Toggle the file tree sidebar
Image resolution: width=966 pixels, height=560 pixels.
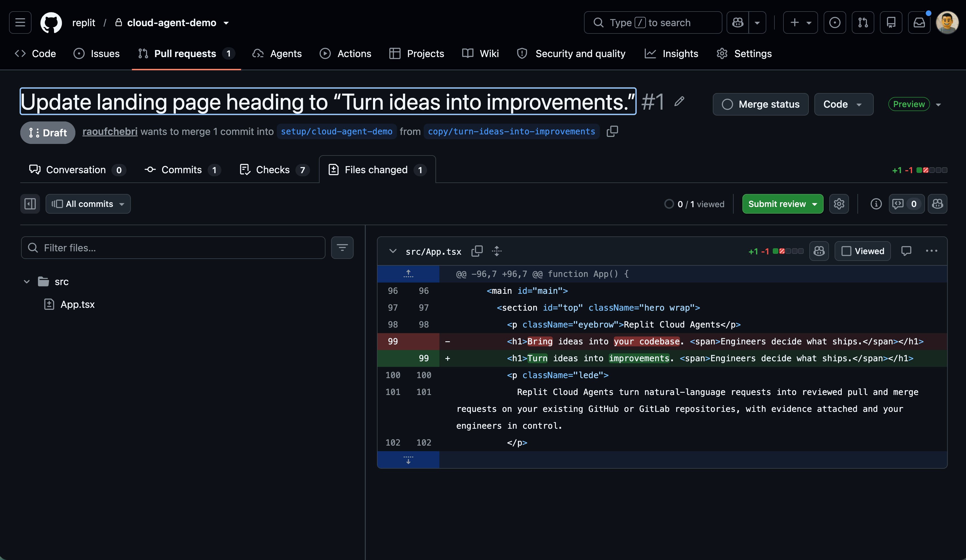click(30, 204)
